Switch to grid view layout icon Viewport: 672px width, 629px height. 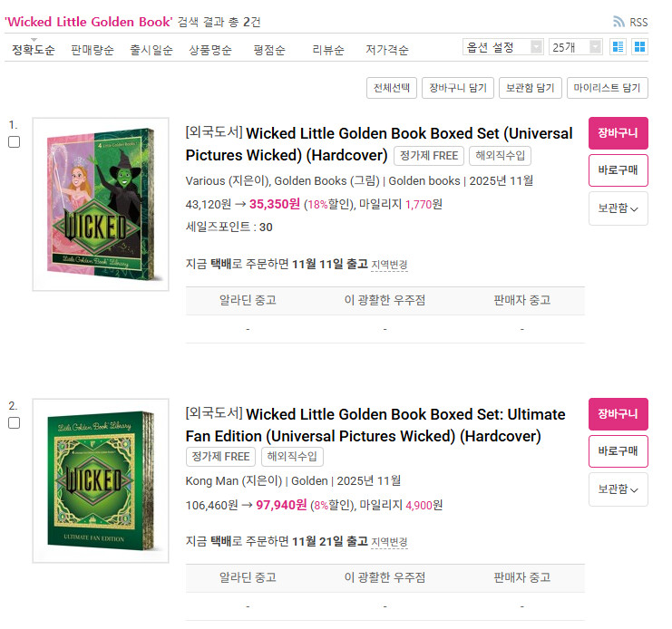639,46
